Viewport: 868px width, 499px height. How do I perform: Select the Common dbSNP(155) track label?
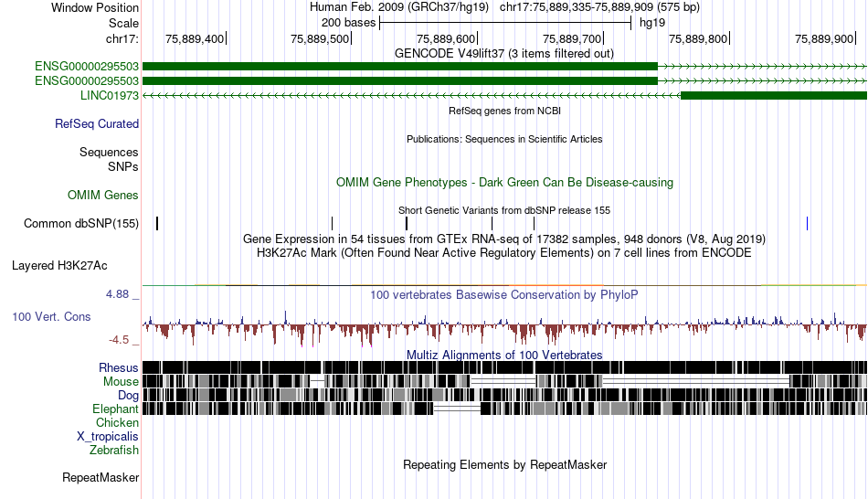81,223
